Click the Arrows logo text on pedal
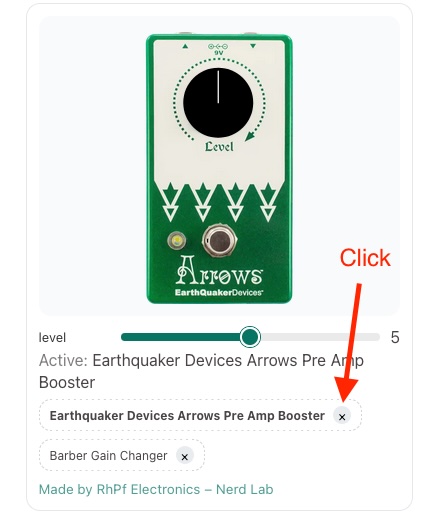This screenshot has height=514, width=421. point(219,271)
